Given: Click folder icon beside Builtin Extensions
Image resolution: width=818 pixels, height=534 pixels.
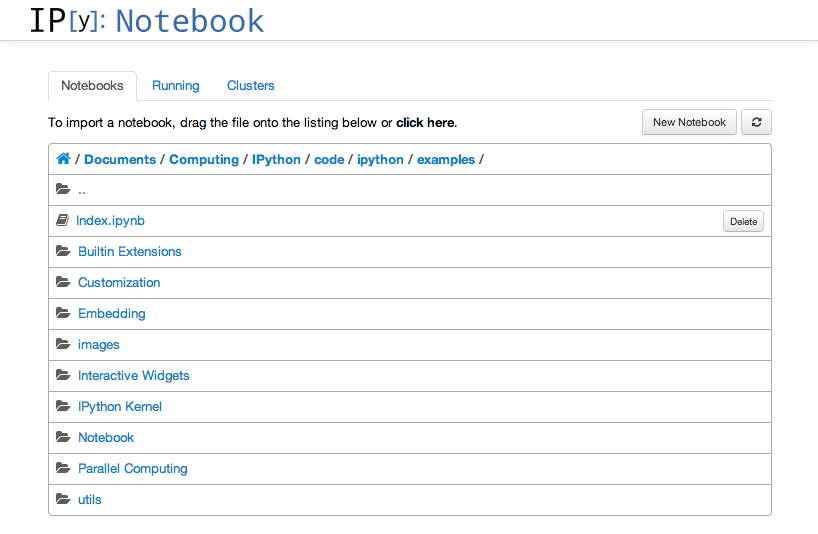Looking at the screenshot, I should [63, 251].
